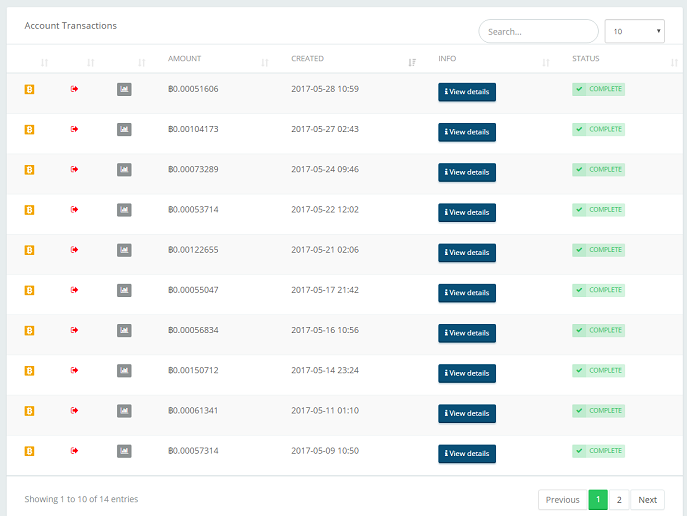This screenshot has height=516, width=687.
Task: Open the entries-per-page dropdown showing 10
Action: (634, 31)
